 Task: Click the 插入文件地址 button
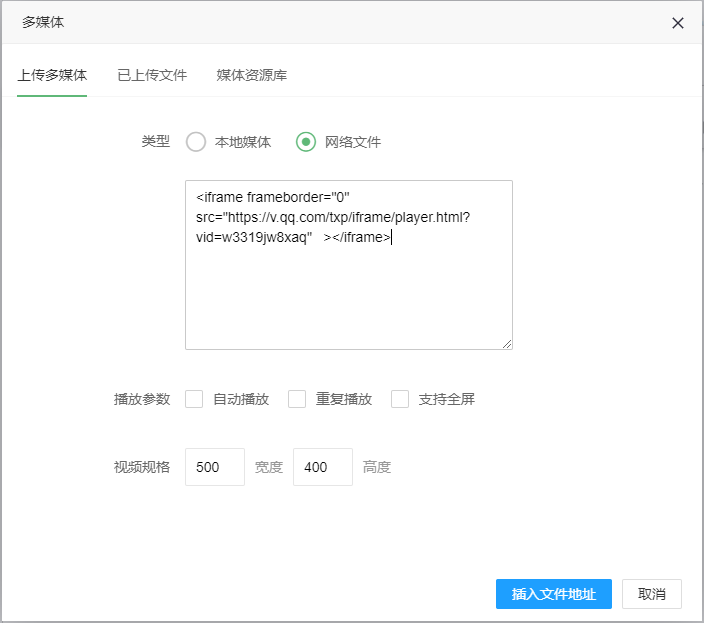(554, 594)
